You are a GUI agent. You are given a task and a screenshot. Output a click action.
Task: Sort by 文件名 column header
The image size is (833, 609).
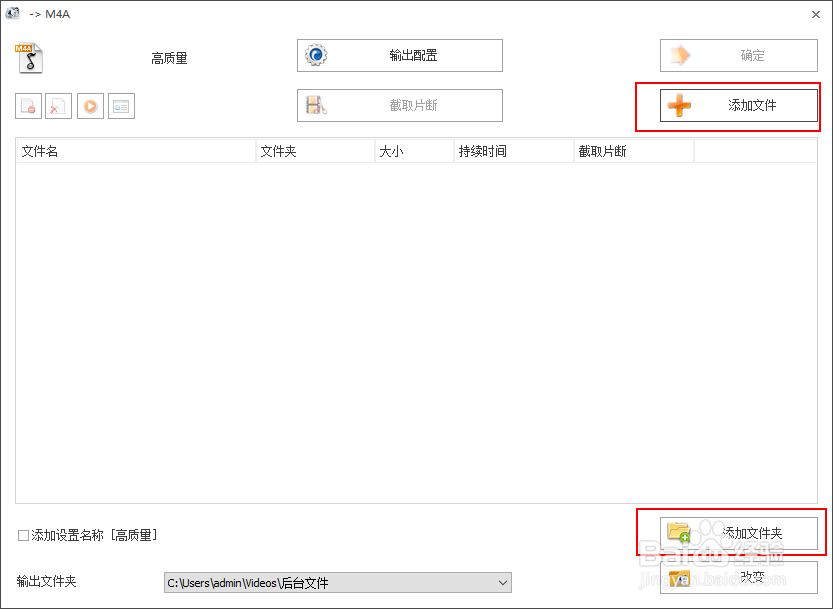[x=136, y=151]
